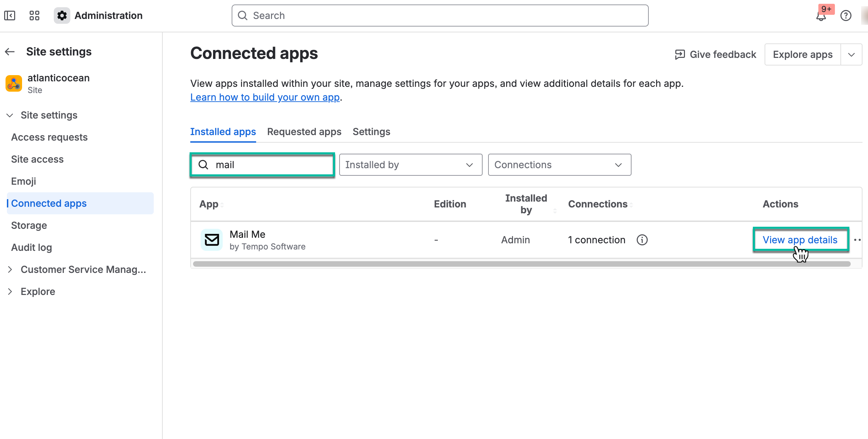868x439 pixels.
Task: Switch to the Requested apps tab
Action: 304,132
